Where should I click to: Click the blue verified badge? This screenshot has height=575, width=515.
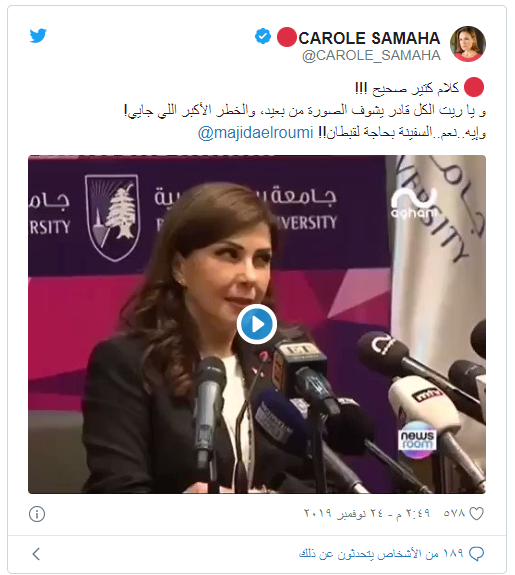263,37
